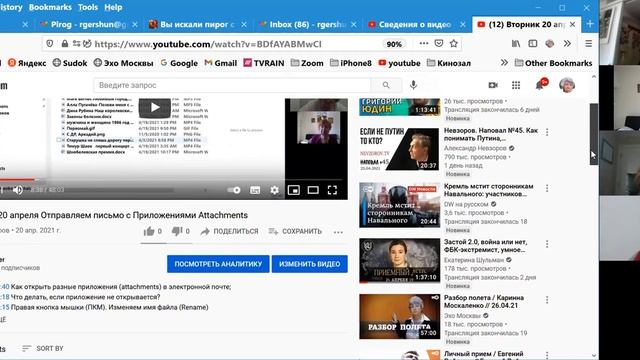Close the Вторник 20 апр tab
Image resolution: width=640 pixels, height=360 pixels.
pos(573,24)
